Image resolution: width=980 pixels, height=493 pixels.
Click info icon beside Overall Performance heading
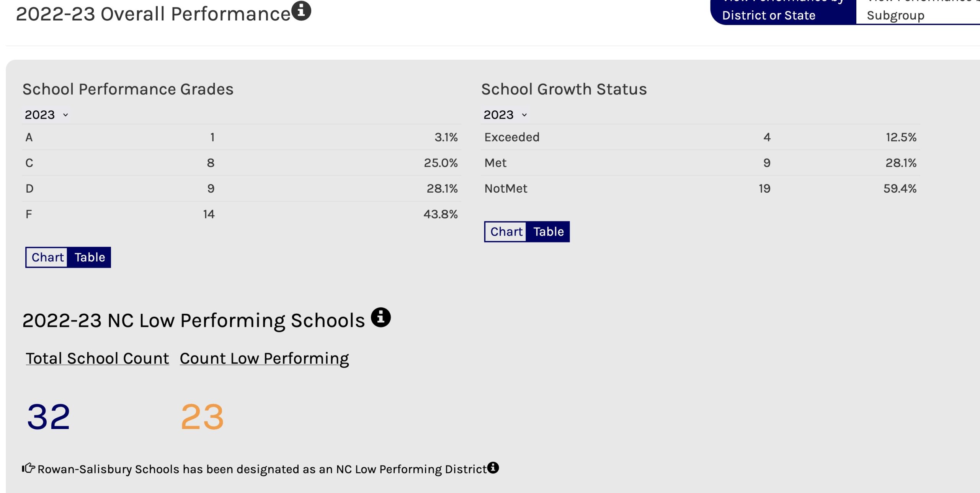301,10
